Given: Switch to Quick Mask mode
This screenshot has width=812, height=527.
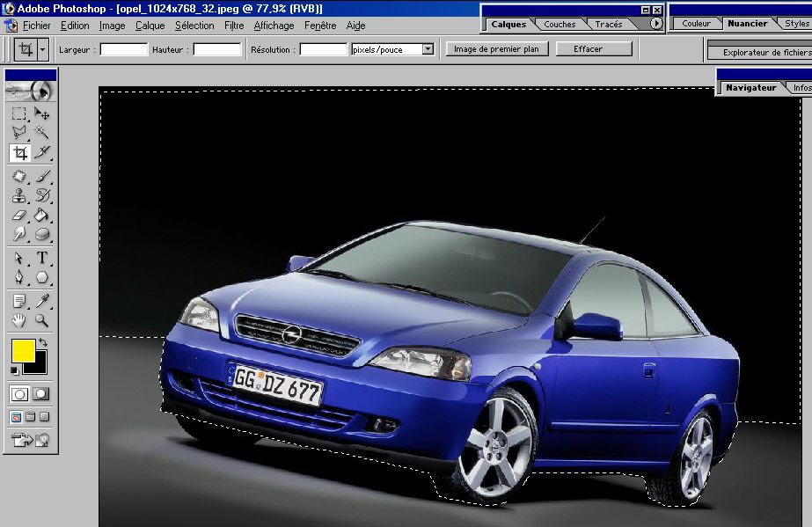Looking at the screenshot, I should point(41,394).
